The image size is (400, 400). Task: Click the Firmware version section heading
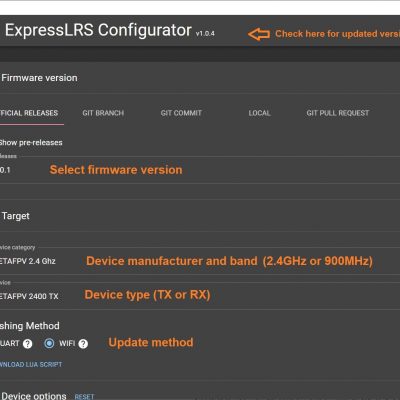[x=39, y=78]
